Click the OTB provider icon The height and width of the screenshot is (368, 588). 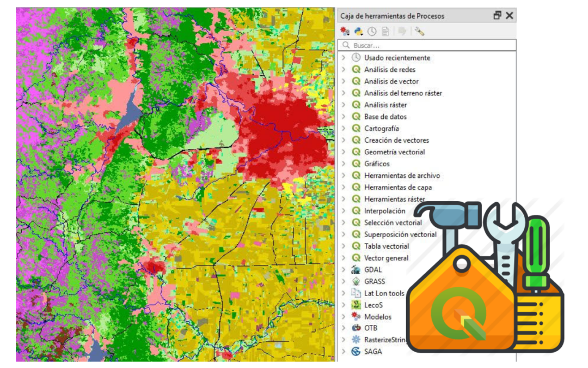[356, 328]
